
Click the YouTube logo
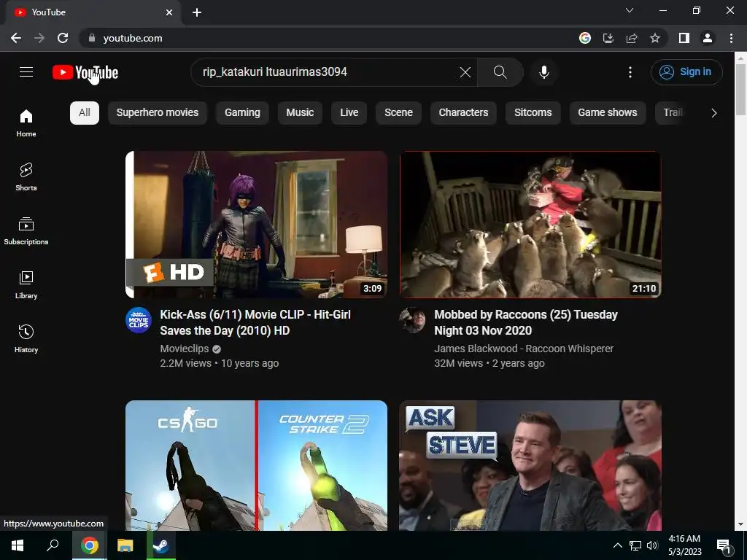[85, 72]
